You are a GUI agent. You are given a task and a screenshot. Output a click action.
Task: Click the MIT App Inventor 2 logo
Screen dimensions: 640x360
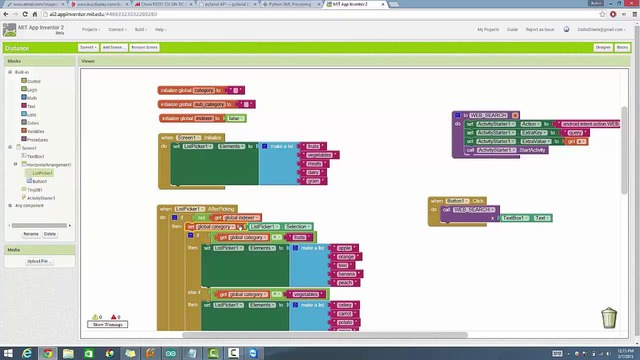[x=33, y=30]
